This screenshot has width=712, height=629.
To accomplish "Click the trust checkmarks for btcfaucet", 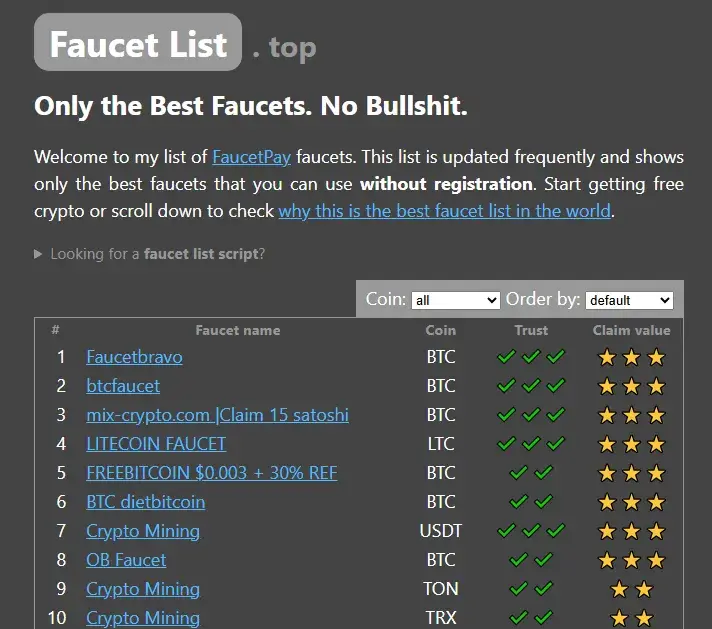I will coord(531,386).
